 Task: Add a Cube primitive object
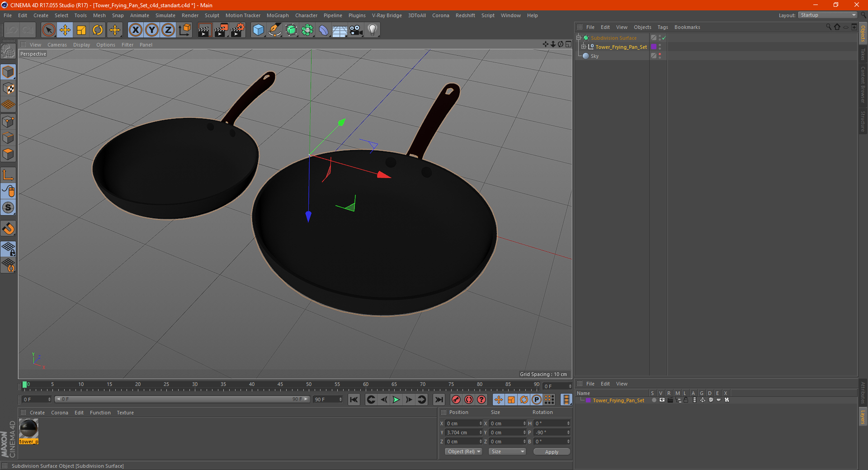point(258,30)
